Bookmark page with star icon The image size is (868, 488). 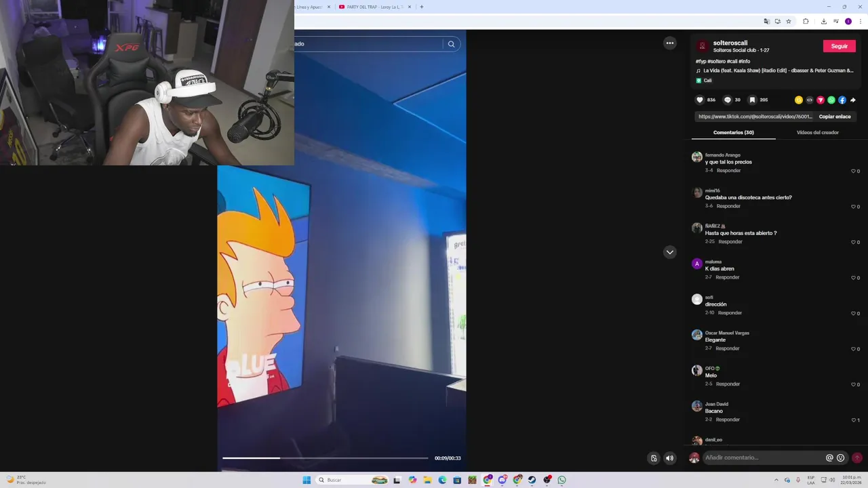[789, 21]
